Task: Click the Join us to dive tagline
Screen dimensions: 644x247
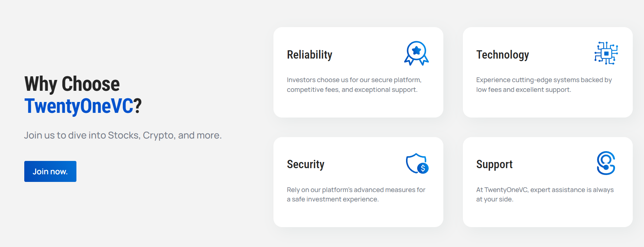Action: (x=123, y=135)
